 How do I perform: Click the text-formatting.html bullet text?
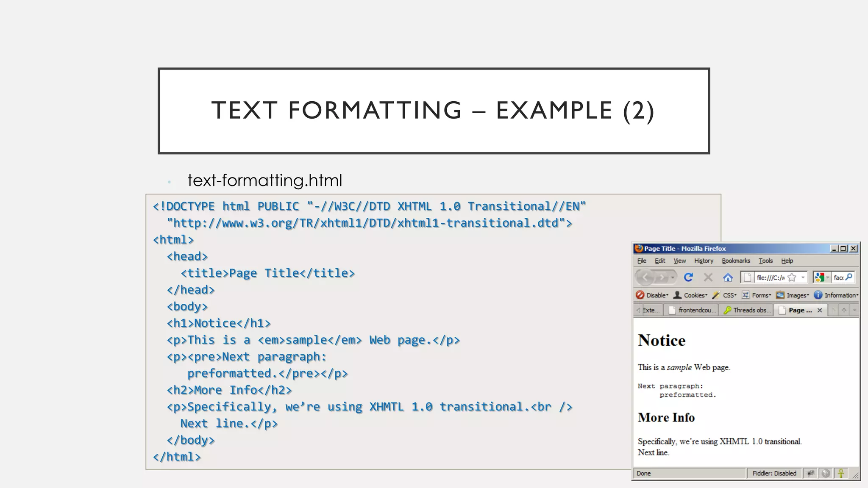pyautogui.click(x=264, y=180)
